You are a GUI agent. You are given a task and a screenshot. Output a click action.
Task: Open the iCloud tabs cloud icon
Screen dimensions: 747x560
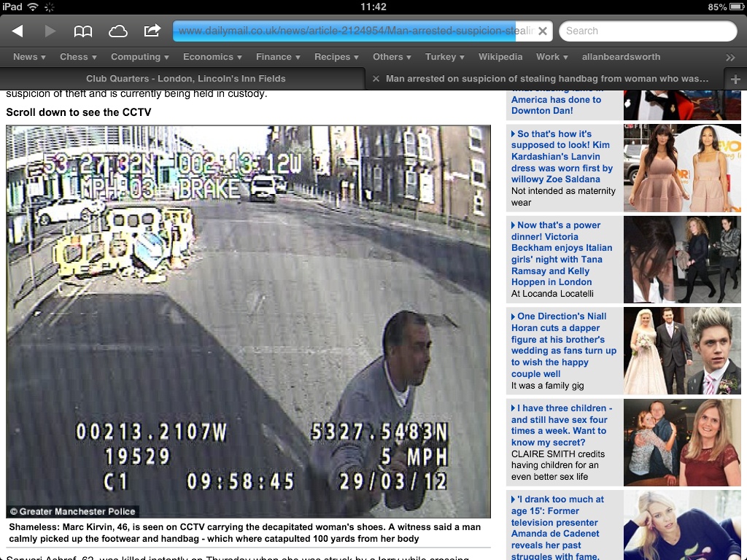[x=117, y=31]
